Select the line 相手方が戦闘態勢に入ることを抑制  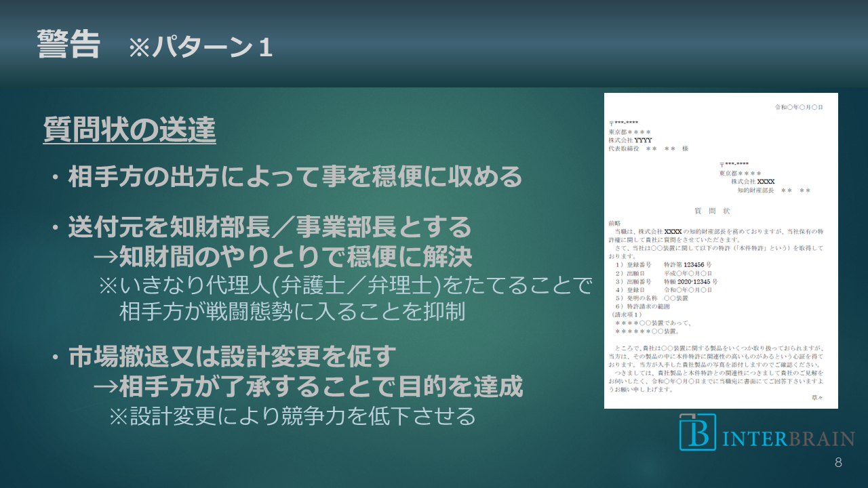[292, 312]
